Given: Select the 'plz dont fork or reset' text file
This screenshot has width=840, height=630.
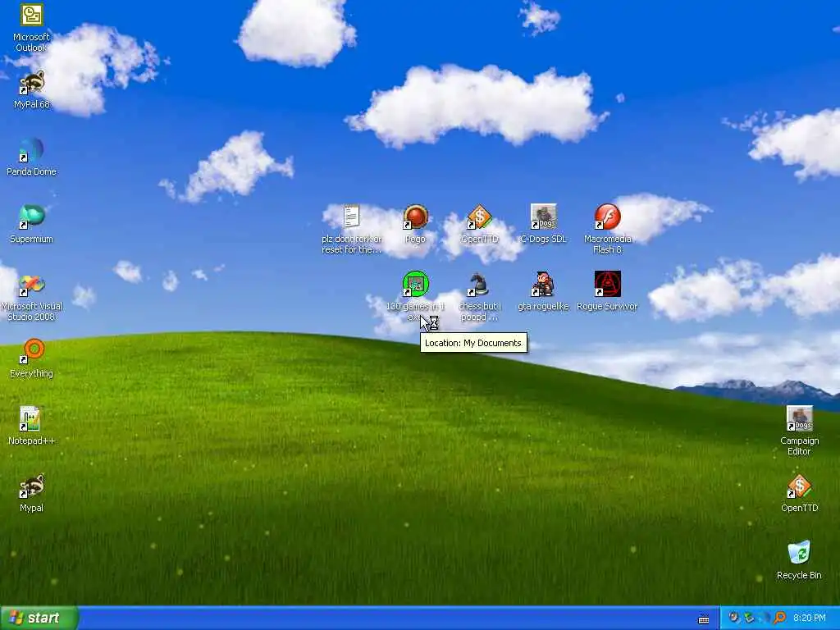Looking at the screenshot, I should click(351, 217).
